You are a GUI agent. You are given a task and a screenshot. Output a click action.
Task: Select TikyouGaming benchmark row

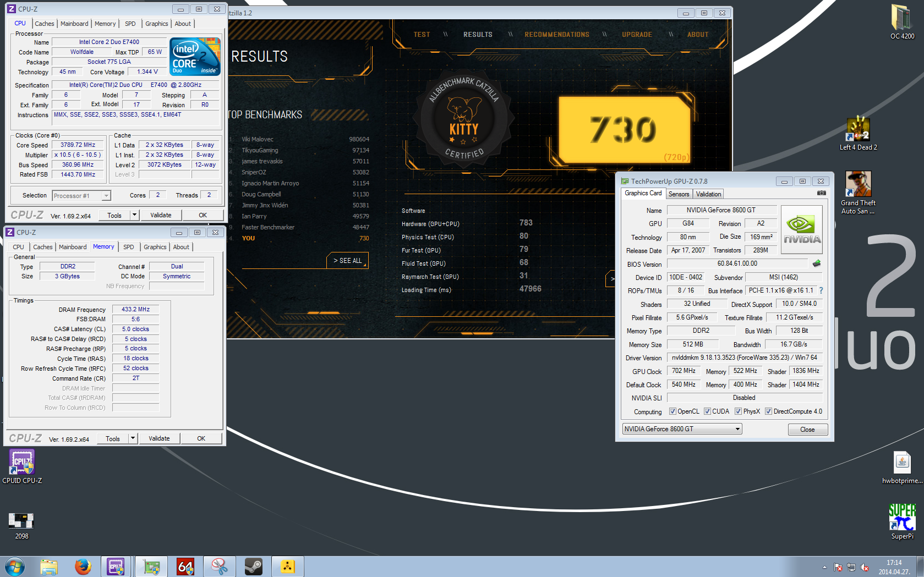pos(300,150)
